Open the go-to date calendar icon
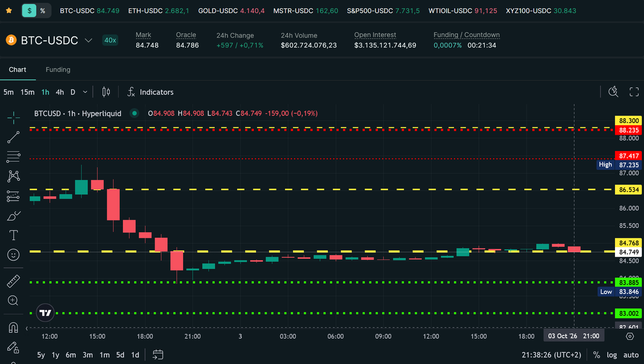 (158, 354)
